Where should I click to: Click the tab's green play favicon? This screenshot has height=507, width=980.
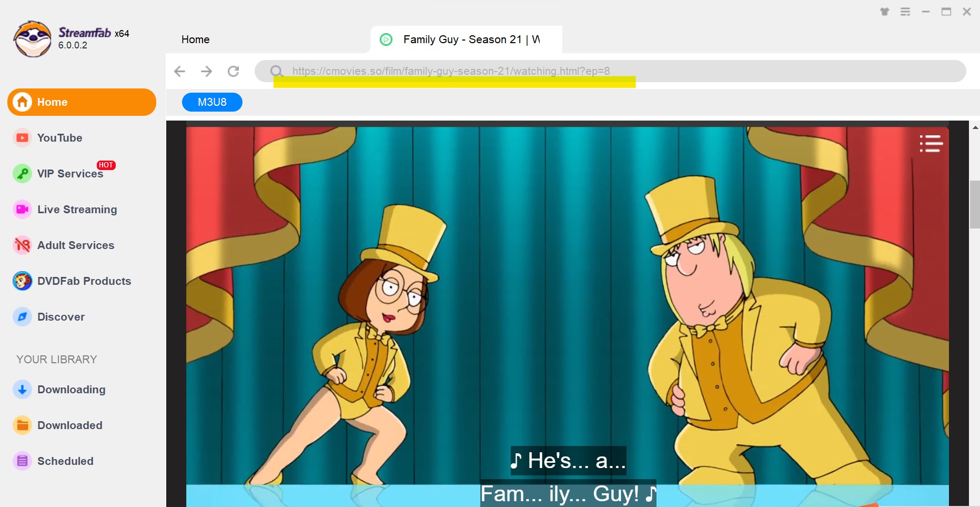tap(386, 39)
